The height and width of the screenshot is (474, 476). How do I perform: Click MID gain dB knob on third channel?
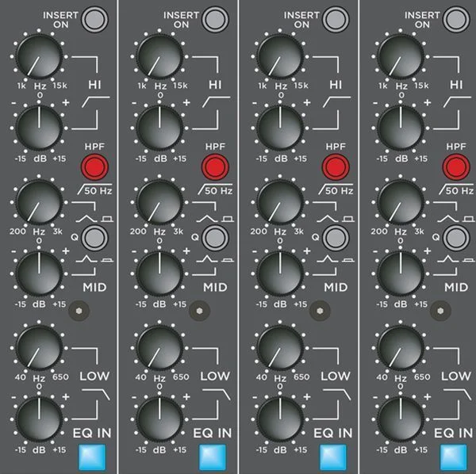[280, 273]
